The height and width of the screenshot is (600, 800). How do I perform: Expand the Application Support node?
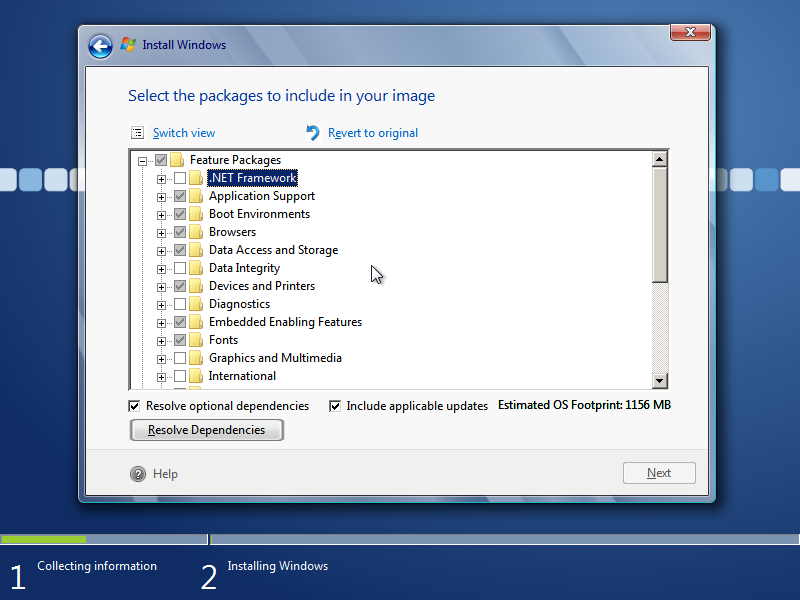161,197
